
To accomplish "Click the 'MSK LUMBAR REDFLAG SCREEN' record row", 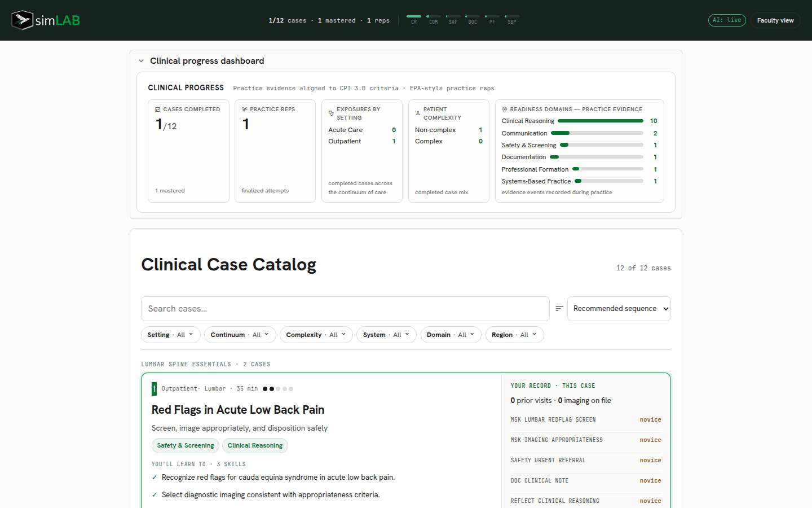I will (586, 420).
